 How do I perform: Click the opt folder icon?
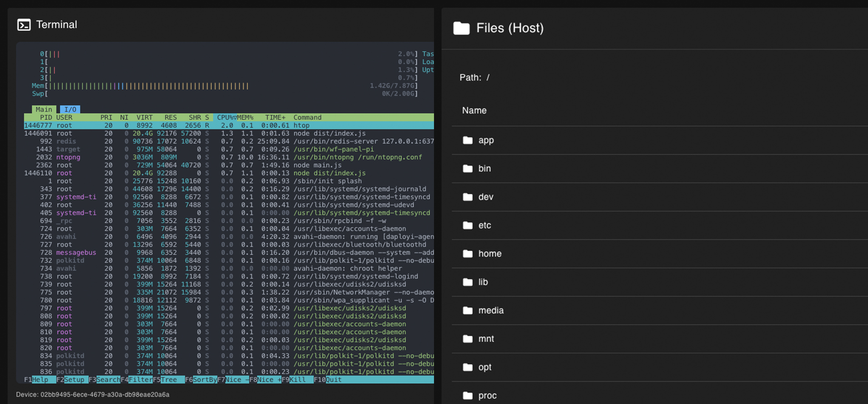click(468, 367)
